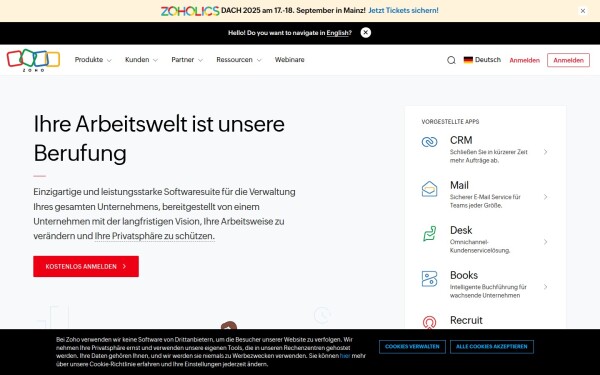This screenshot has width=600, height=375.
Task: Switch to English via the link
Action: tap(337, 33)
